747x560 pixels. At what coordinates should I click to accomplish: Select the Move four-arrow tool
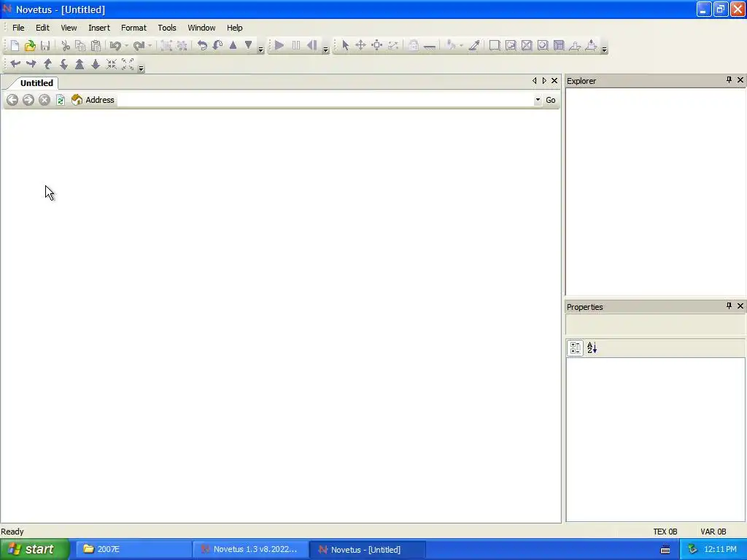point(360,46)
